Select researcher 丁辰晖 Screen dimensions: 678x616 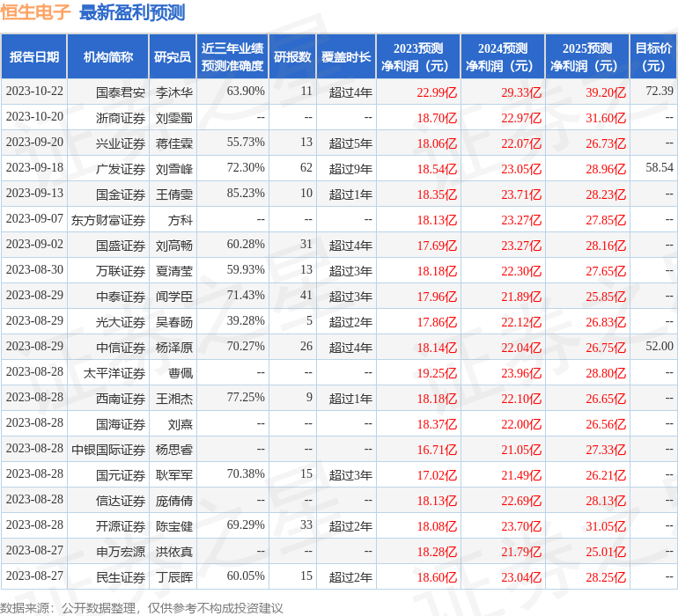pyautogui.click(x=174, y=576)
